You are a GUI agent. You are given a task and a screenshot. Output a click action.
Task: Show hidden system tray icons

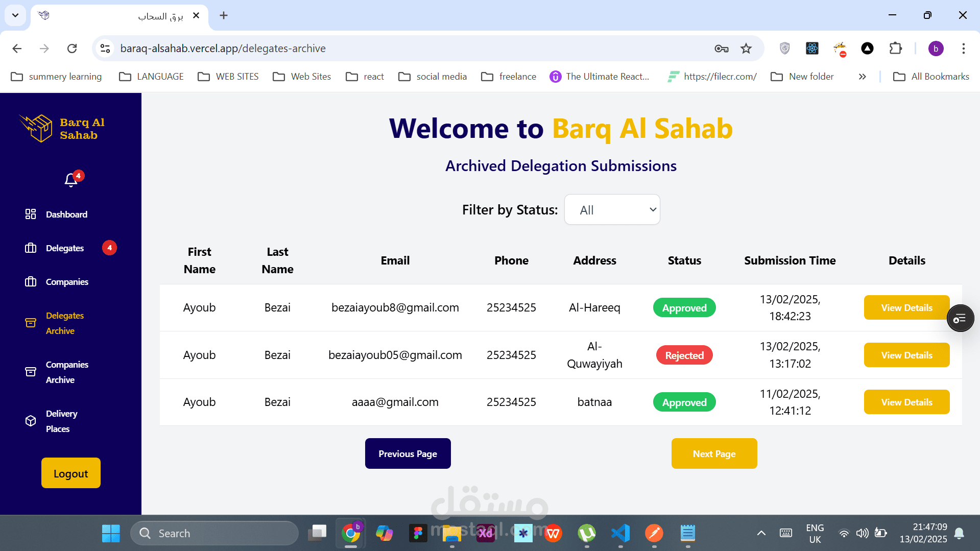coord(761,533)
